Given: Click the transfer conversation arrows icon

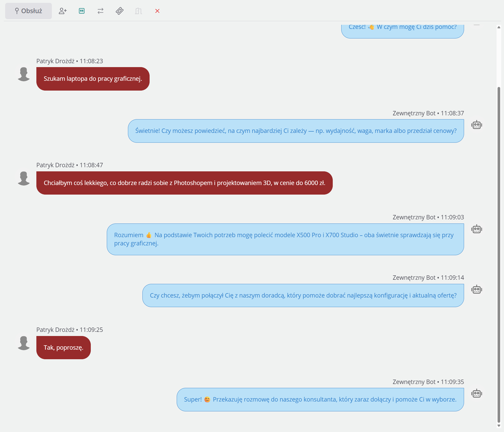Looking at the screenshot, I should coord(101,11).
